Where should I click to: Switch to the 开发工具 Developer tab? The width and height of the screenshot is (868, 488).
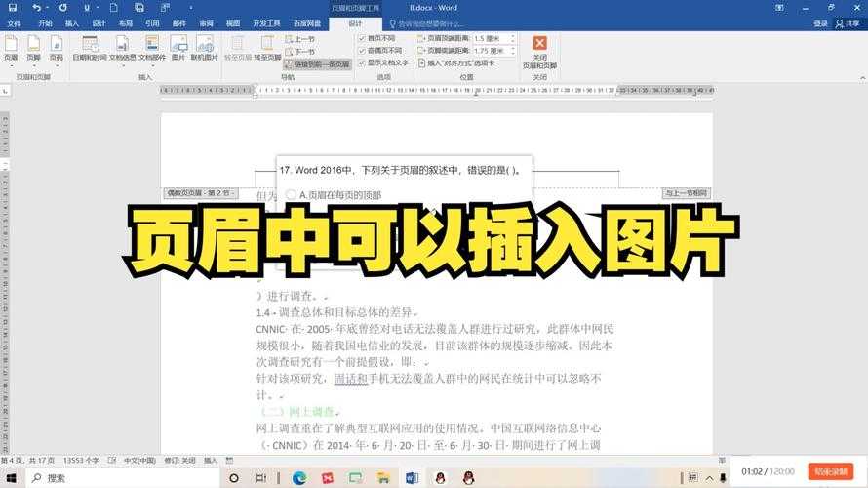pyautogui.click(x=266, y=23)
